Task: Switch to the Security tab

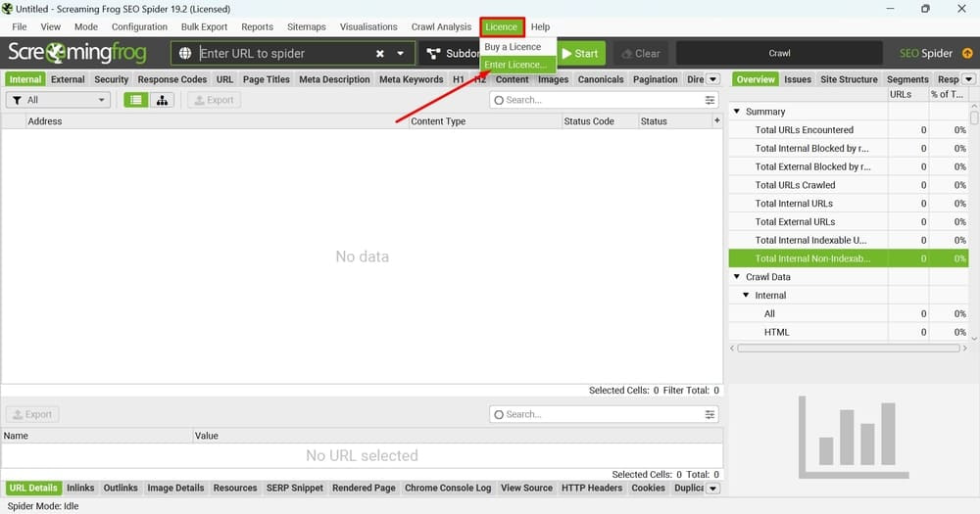Action: point(112,79)
